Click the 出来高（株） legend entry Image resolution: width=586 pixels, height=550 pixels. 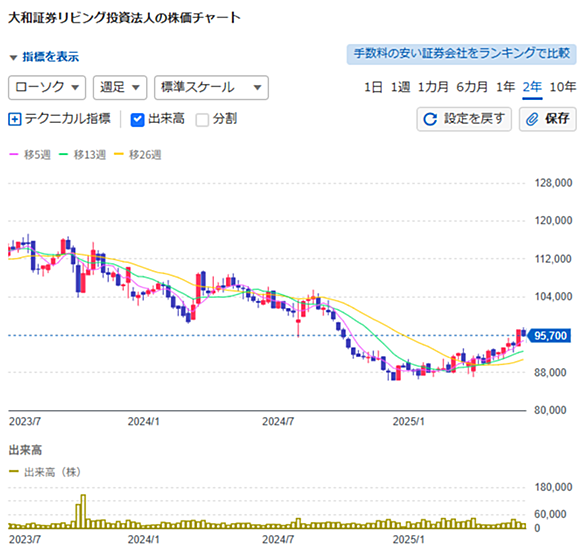point(45,472)
